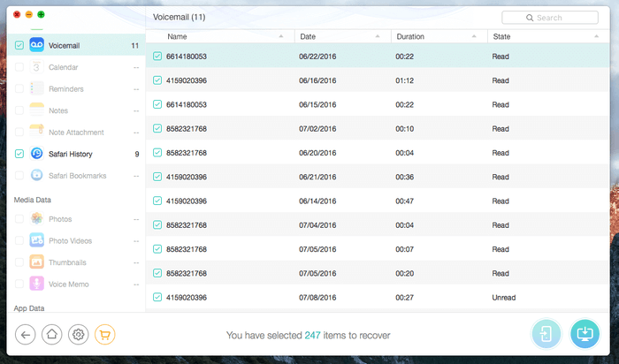The height and width of the screenshot is (364, 619).
Task: Sort the list by Duration column
Action: pos(410,37)
